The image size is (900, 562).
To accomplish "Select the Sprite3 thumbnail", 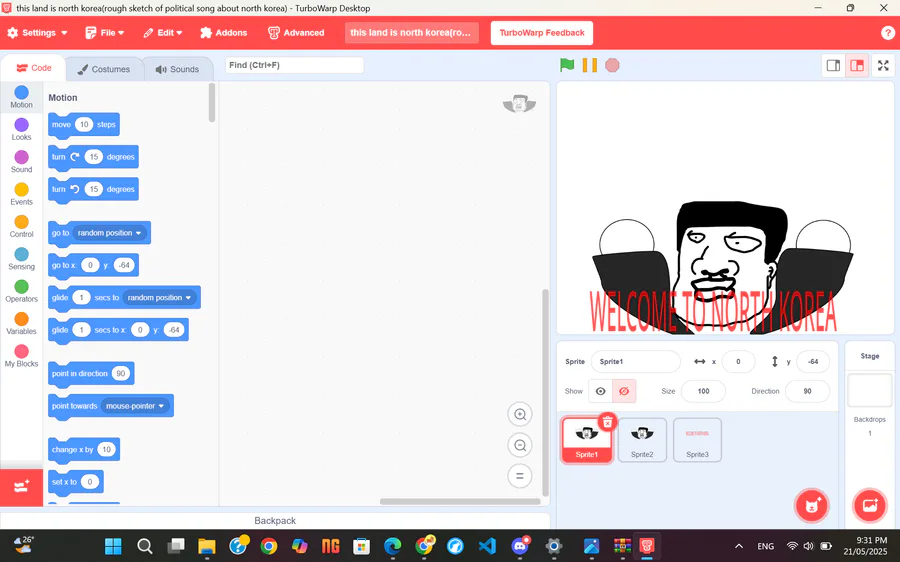I will [x=697, y=440].
